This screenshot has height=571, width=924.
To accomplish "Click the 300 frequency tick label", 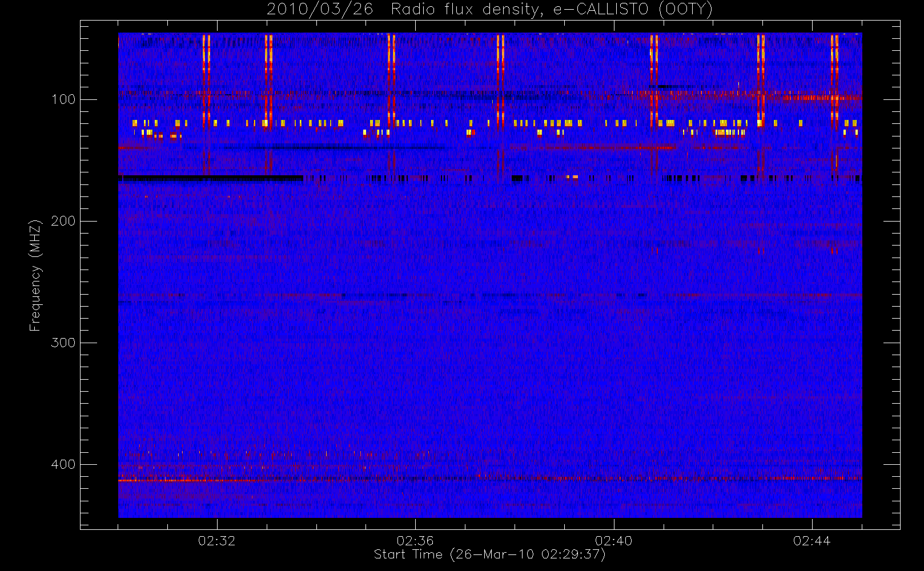I will tap(63, 343).
